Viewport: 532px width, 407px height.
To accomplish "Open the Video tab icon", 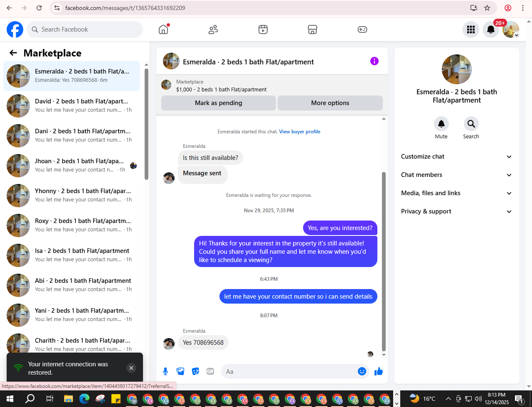I will coord(263,29).
